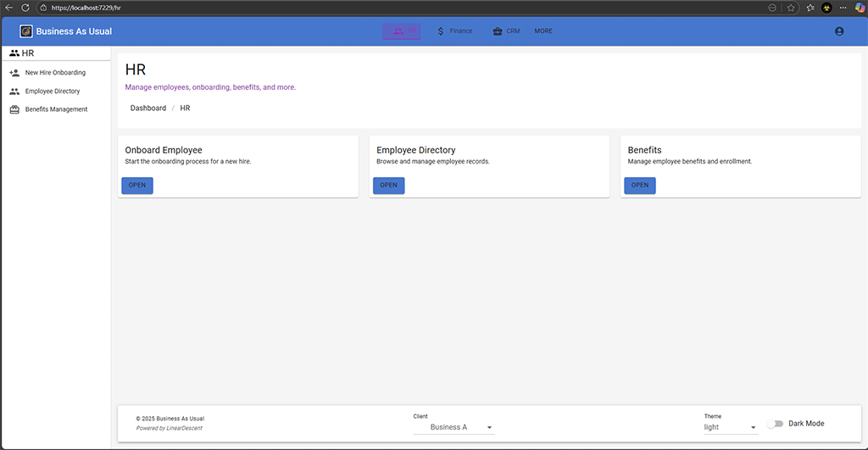Click the browser back arrow
Image resolution: width=868 pixels, height=450 pixels.
(x=8, y=7)
